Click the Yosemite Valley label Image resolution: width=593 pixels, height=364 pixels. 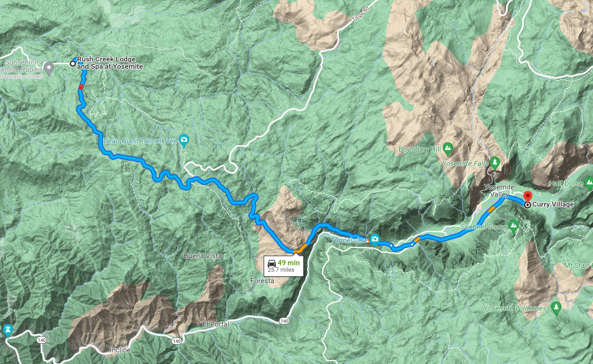499,191
